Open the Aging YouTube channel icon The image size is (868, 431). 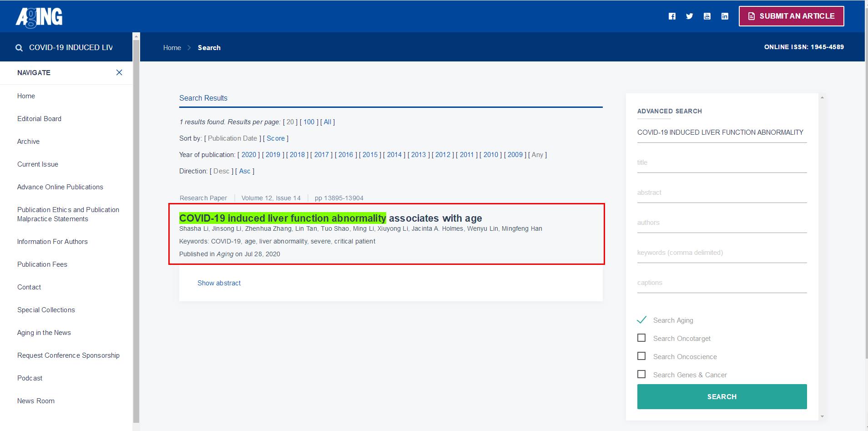click(707, 16)
